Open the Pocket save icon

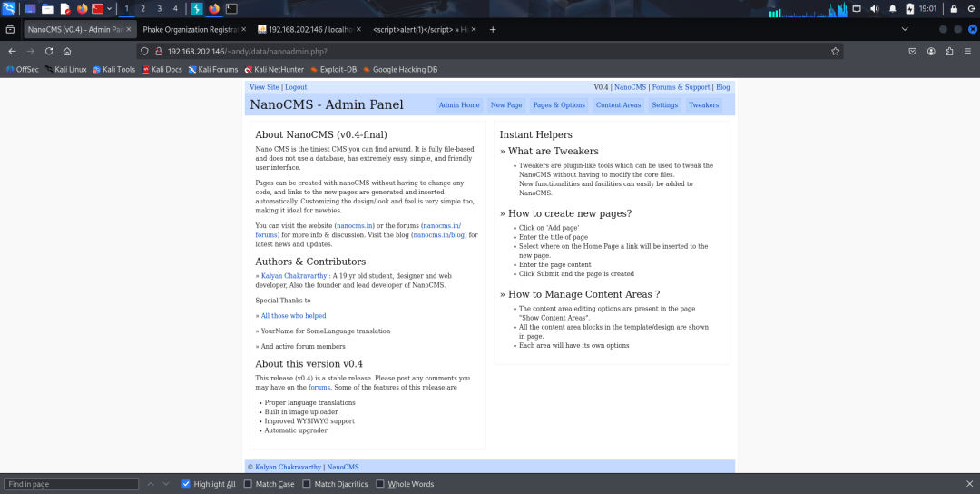pyautogui.click(x=913, y=51)
